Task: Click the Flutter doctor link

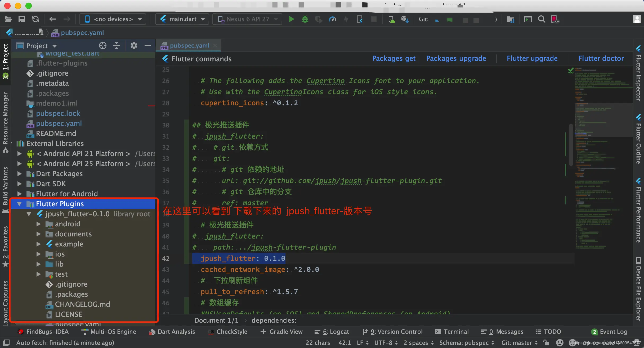Action: tap(601, 58)
